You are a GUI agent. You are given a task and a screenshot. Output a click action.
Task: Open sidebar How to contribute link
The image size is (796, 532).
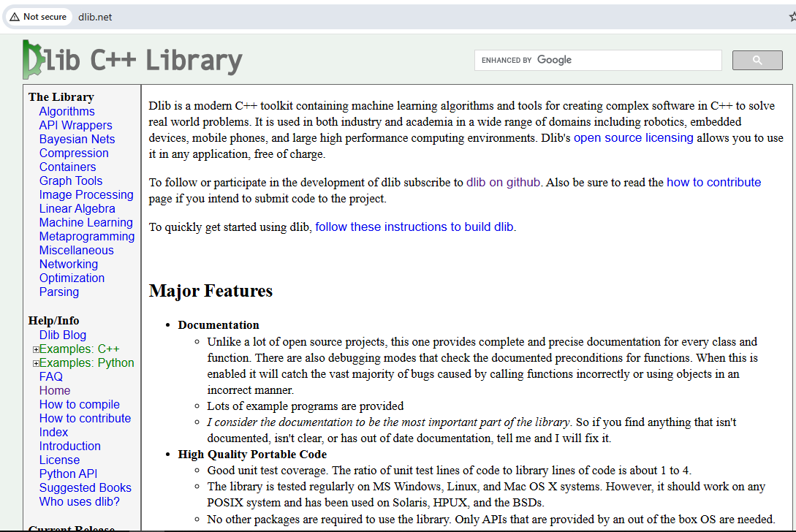[x=85, y=418]
